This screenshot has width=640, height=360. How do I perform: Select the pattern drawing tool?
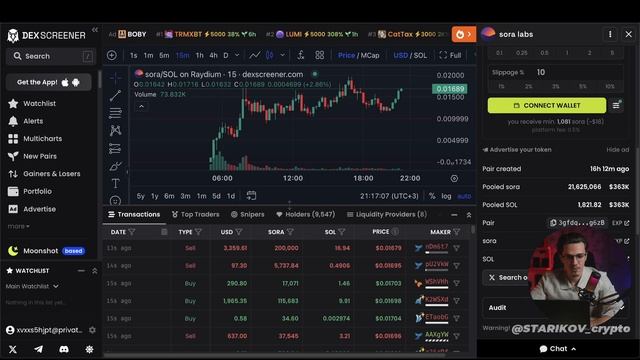[115, 131]
